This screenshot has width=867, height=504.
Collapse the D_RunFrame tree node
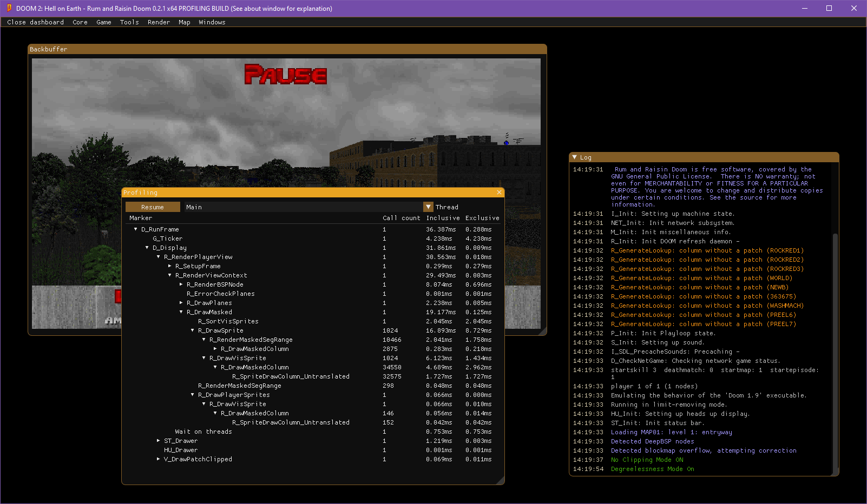coord(135,229)
